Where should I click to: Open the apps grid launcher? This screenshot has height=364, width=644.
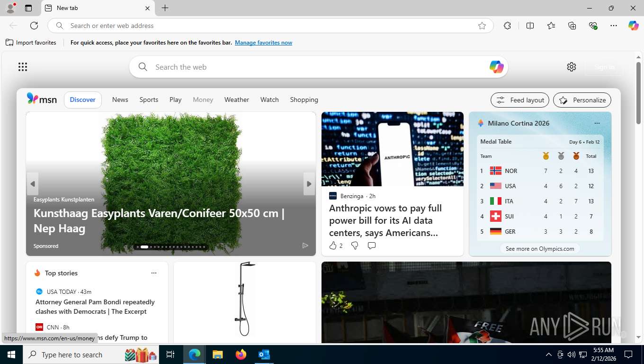click(x=23, y=67)
